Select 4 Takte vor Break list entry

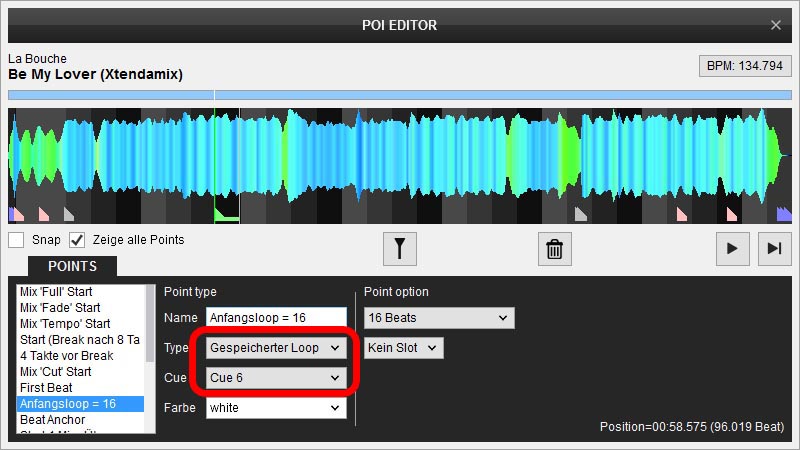pyautogui.click(x=81, y=356)
